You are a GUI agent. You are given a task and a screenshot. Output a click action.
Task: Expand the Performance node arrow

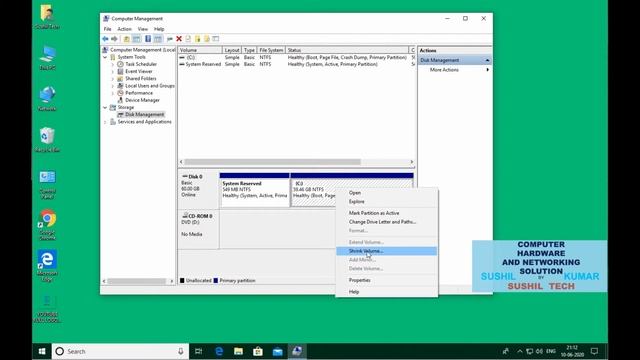click(x=113, y=93)
